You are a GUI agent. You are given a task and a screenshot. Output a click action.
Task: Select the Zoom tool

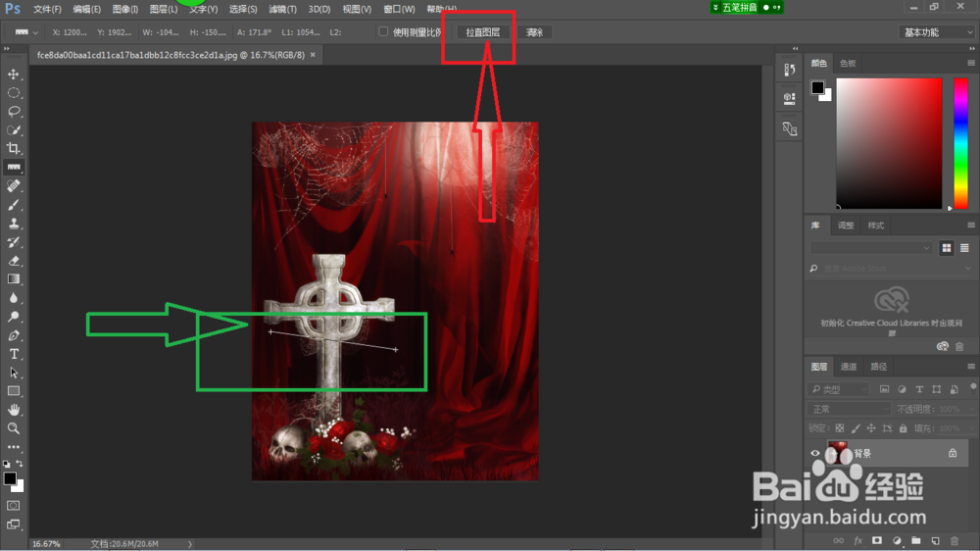pos(13,428)
